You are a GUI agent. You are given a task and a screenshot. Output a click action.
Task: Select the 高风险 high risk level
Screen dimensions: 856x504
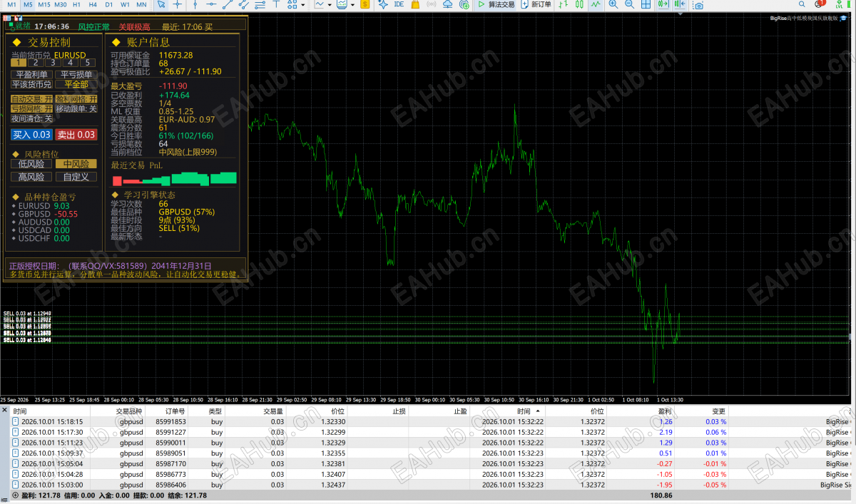(x=32, y=177)
